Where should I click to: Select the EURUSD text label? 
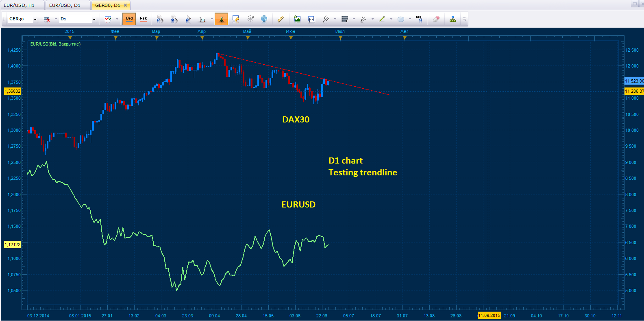[x=298, y=205]
